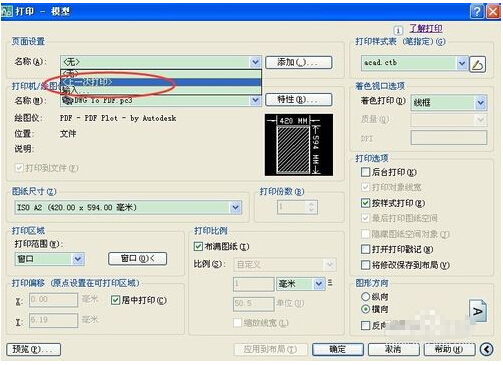The width and height of the screenshot is (503, 365).
Task: Open paper size ISO A2 dropdown
Action: point(235,207)
